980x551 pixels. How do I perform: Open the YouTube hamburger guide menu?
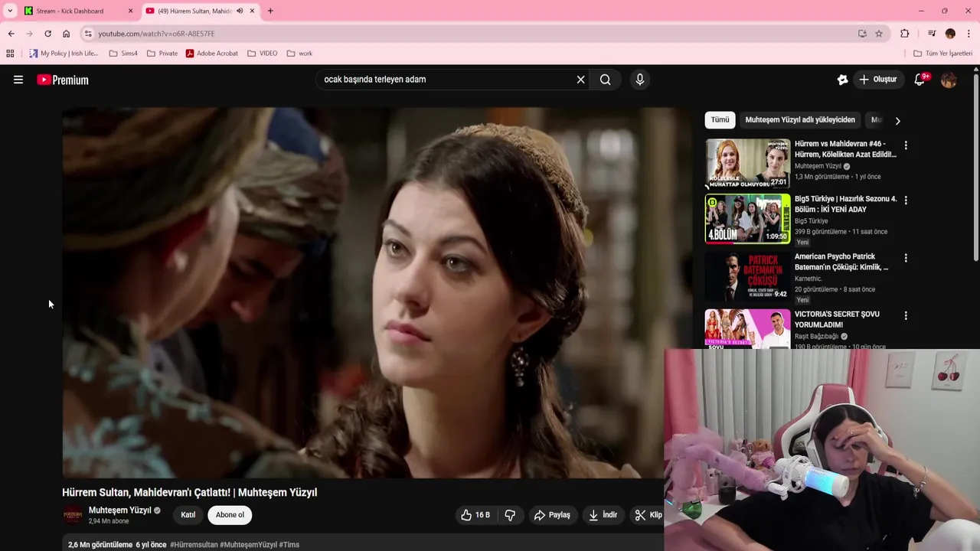tap(18, 80)
